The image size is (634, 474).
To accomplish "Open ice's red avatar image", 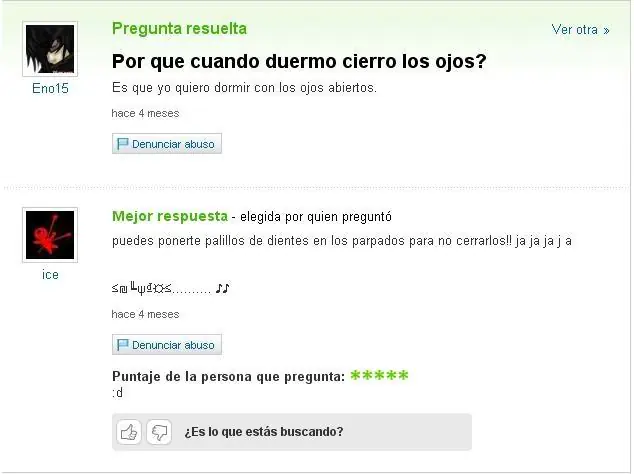I will (50, 235).
